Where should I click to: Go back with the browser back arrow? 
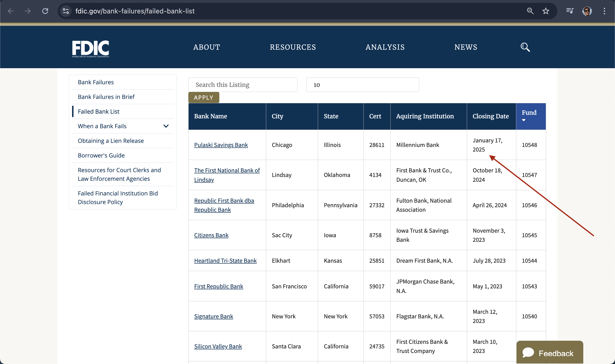(11, 11)
